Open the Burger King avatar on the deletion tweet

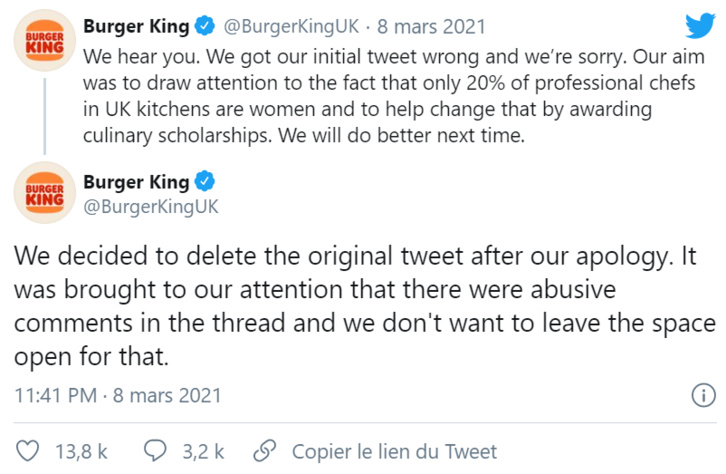point(43,192)
